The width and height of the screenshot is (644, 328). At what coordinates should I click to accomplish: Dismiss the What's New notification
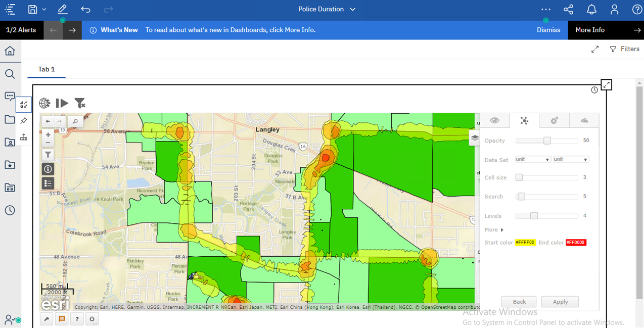pos(548,30)
